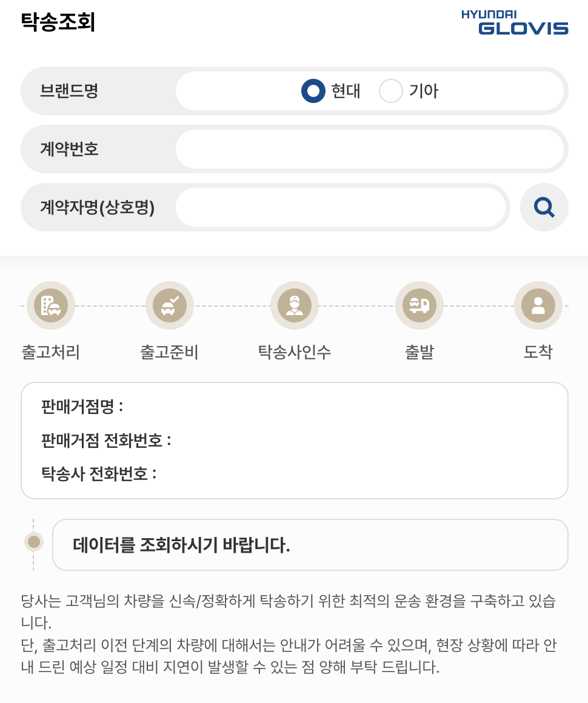Click the status dot beside the data message

(x=34, y=541)
